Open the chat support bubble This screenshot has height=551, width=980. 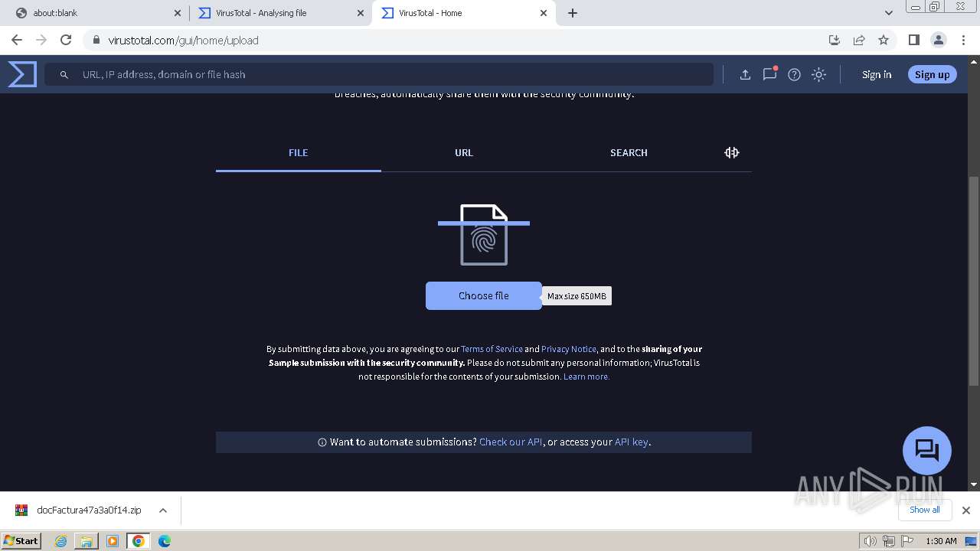tap(927, 450)
